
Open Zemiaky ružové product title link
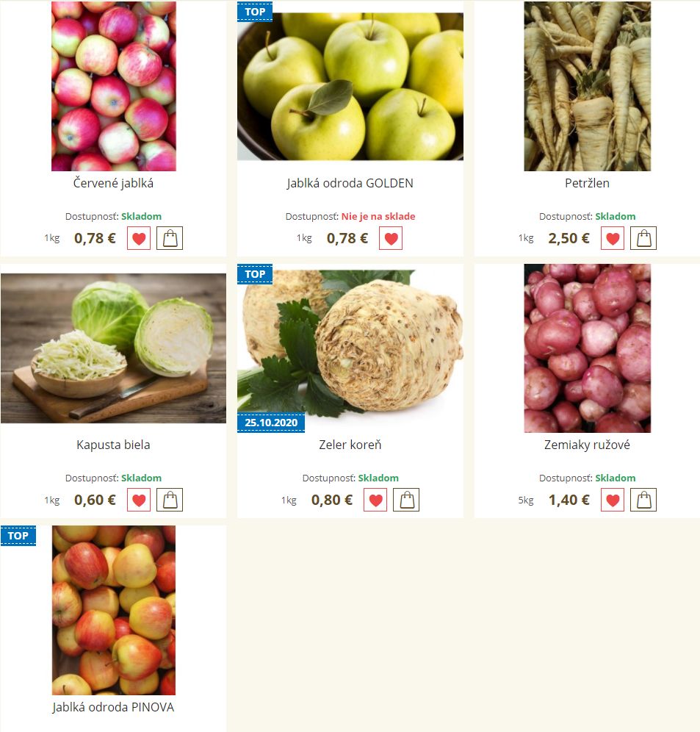(x=587, y=445)
